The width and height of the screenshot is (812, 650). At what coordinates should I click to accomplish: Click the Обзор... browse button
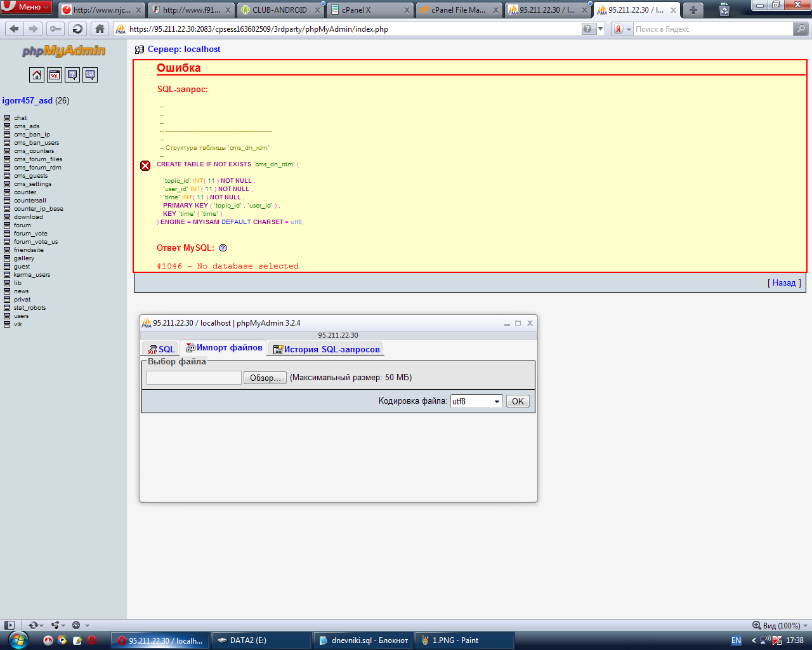(x=265, y=378)
